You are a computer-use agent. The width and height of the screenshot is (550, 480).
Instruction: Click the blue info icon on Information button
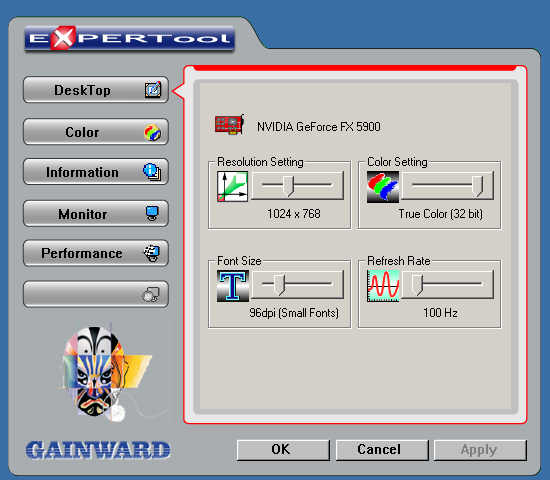[x=152, y=172]
